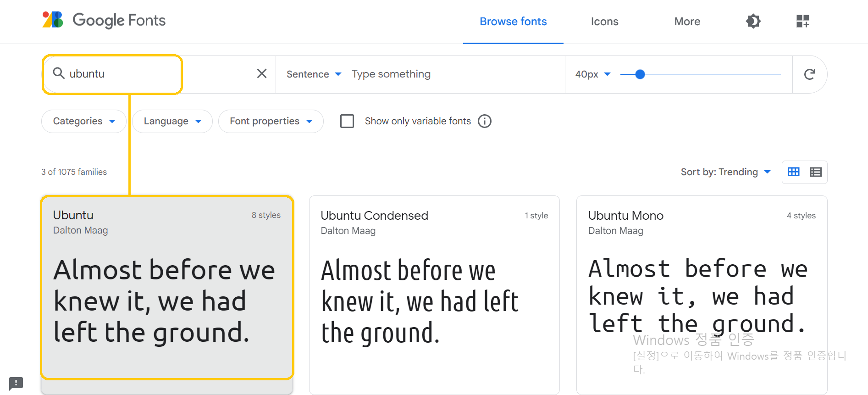The height and width of the screenshot is (395, 868).
Task: Expand the Language filter
Action: [x=172, y=121]
